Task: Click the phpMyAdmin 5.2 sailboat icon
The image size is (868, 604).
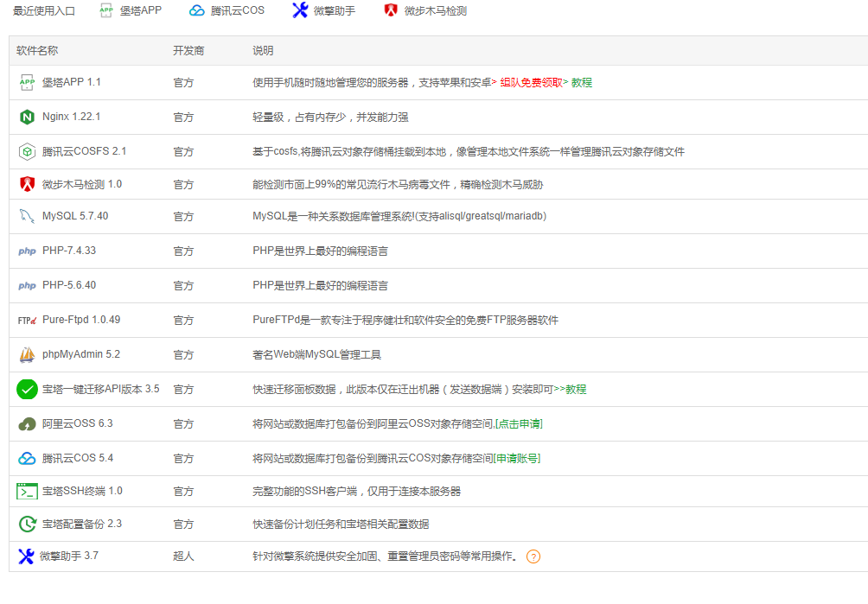Action: [x=27, y=354]
